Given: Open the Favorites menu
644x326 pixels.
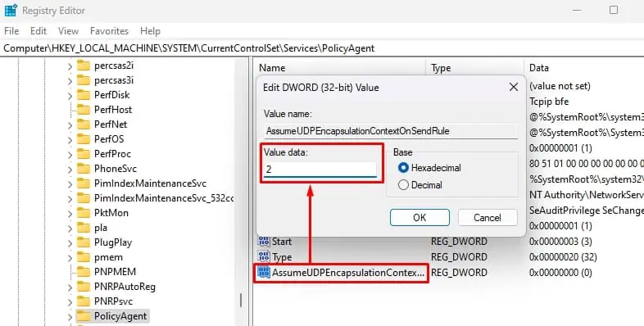Looking at the screenshot, I should (x=109, y=31).
